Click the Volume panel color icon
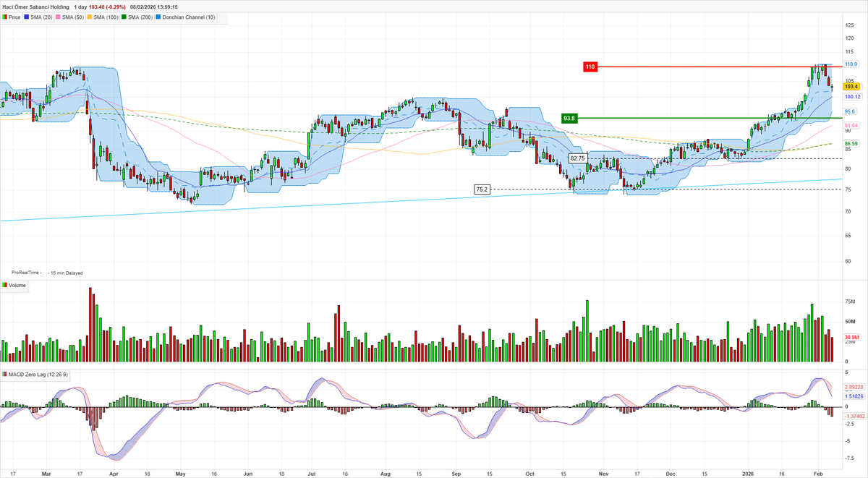 coord(5,286)
